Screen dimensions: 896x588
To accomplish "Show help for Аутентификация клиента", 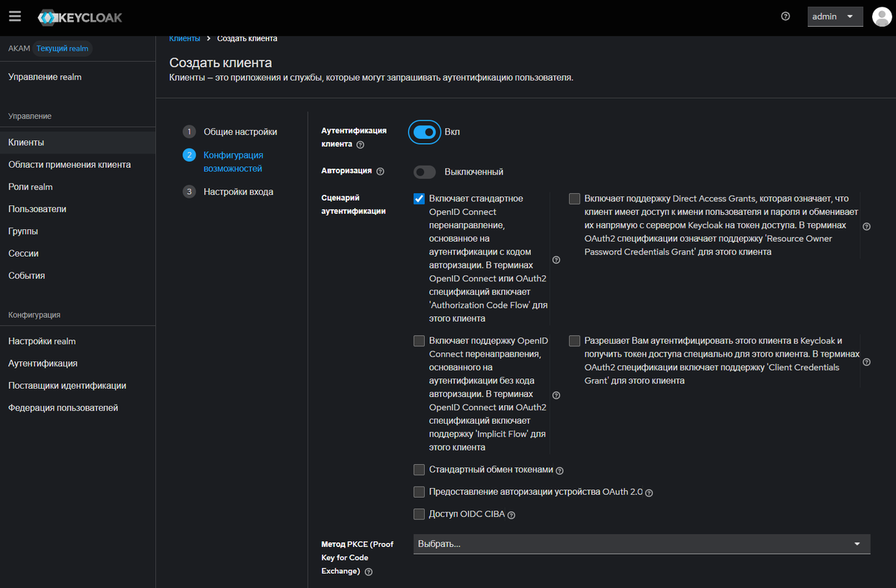I will tap(360, 145).
